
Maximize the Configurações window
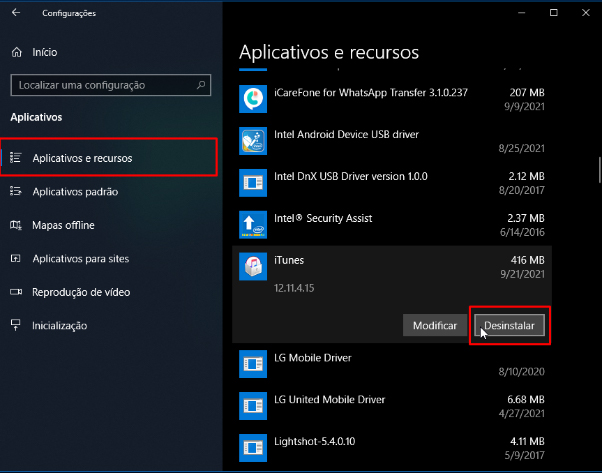coord(554,13)
